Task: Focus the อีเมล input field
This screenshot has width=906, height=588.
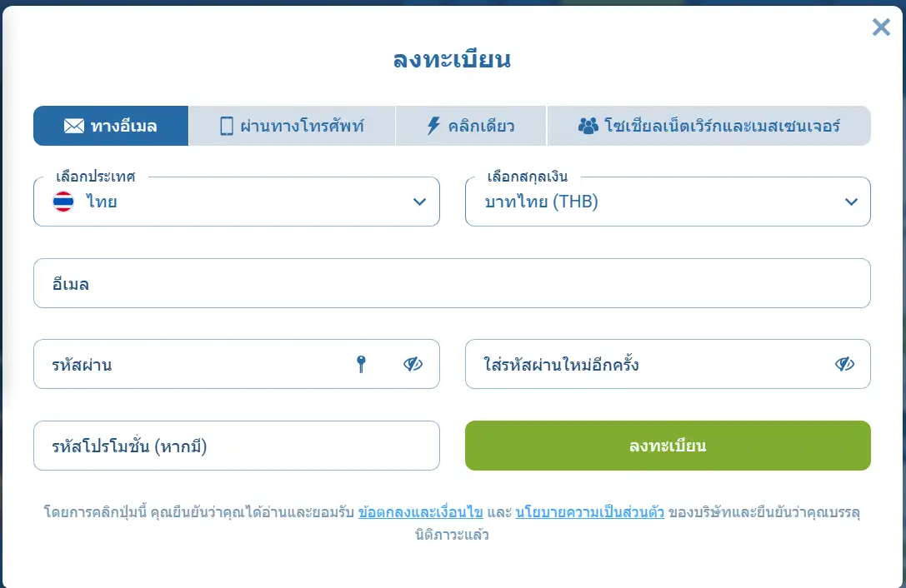Action: [x=452, y=283]
